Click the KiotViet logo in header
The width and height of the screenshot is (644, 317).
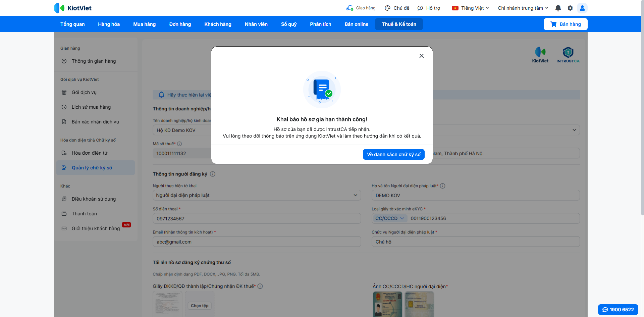pos(72,8)
